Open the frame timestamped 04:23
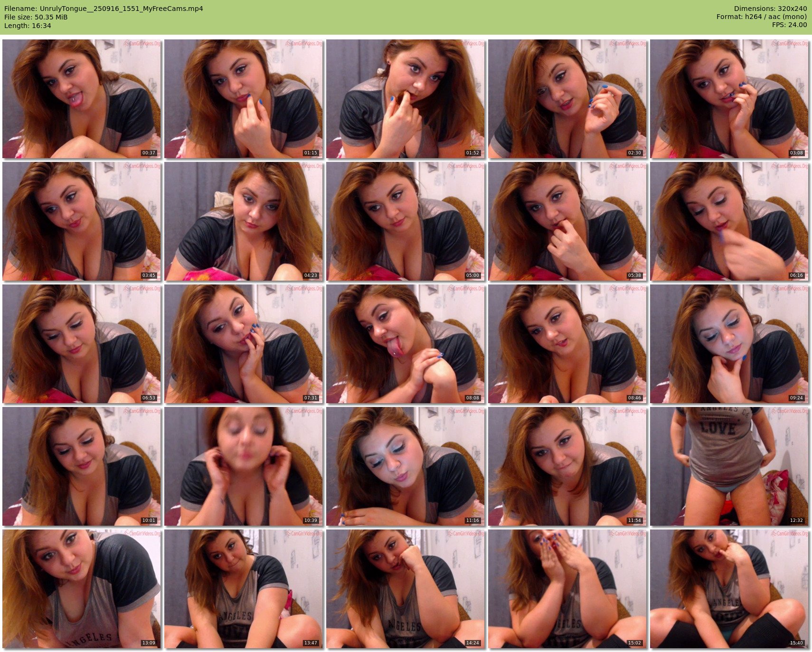This screenshot has width=812, height=652. (243, 221)
